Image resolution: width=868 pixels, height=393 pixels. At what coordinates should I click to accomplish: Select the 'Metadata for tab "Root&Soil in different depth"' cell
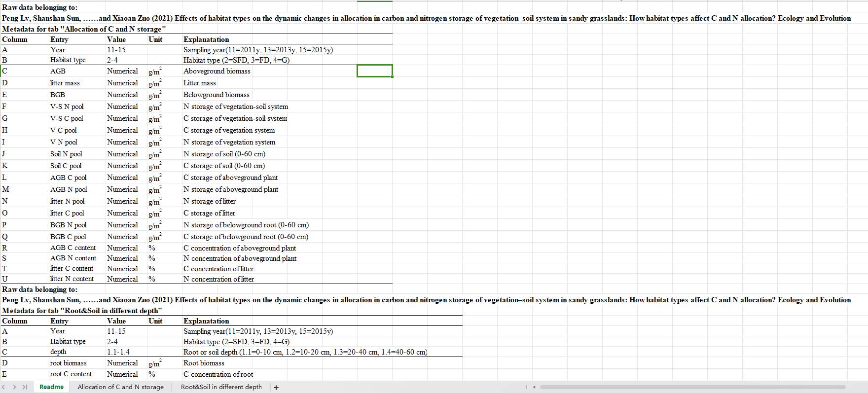point(82,311)
